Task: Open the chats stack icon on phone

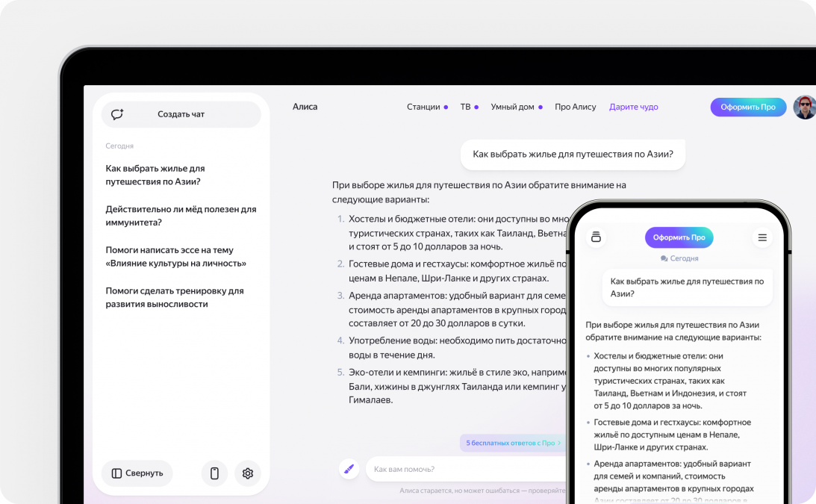Action: [597, 237]
